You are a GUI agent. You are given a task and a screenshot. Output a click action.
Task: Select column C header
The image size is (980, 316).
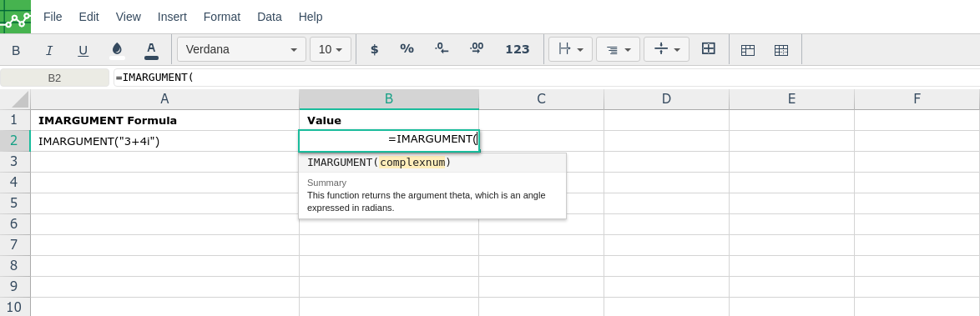pyautogui.click(x=541, y=98)
